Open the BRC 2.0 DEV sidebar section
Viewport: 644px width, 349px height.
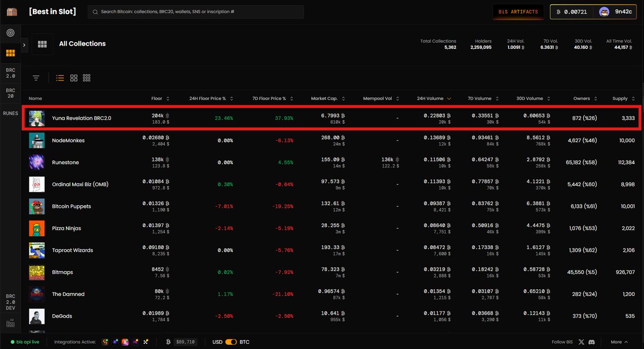[x=10, y=302]
